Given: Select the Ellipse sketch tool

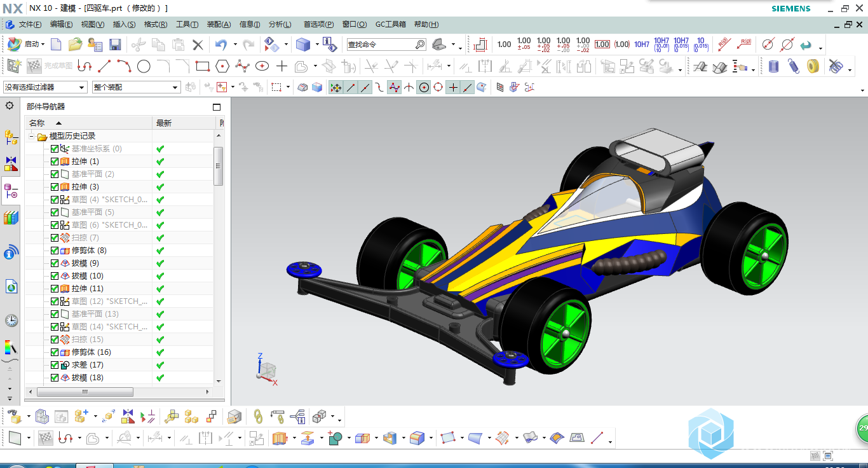Looking at the screenshot, I should coord(262,65).
